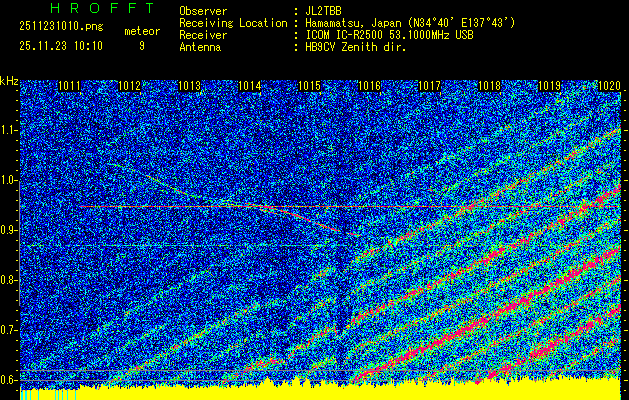
Task: Select the 0.9 frequency axis label
Action: coord(9,230)
